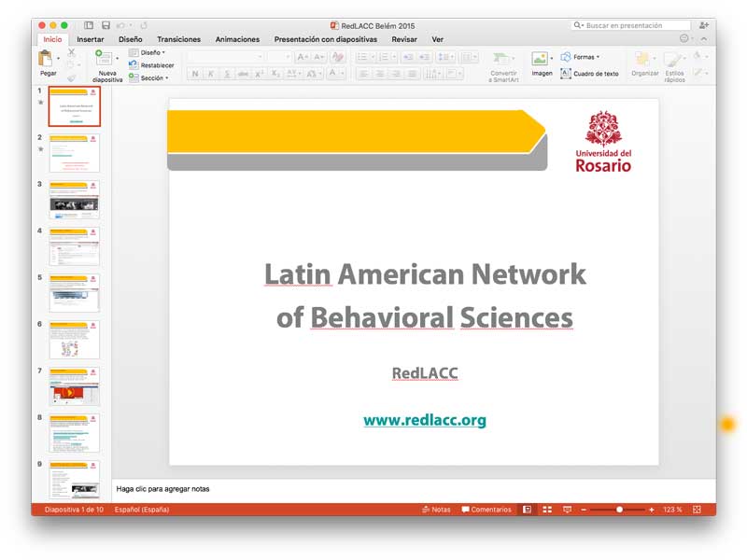
Task: Select slide 3 thumbnail in the panel
Action: pyautogui.click(x=74, y=200)
